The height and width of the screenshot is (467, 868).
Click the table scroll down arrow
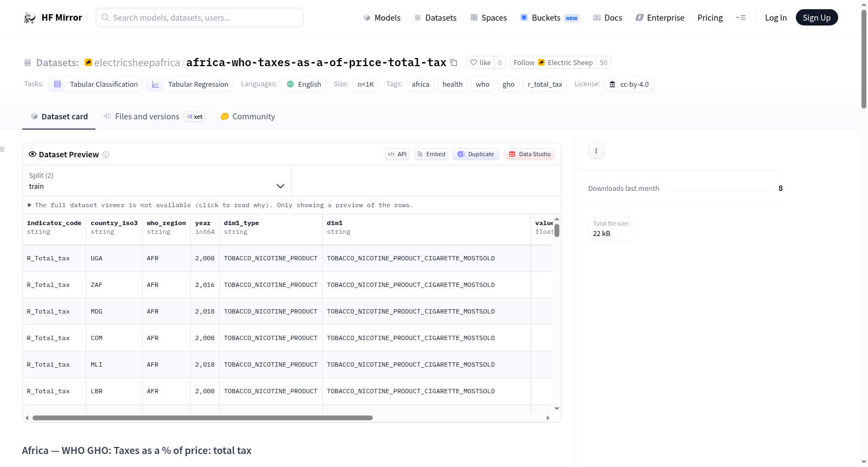point(557,408)
